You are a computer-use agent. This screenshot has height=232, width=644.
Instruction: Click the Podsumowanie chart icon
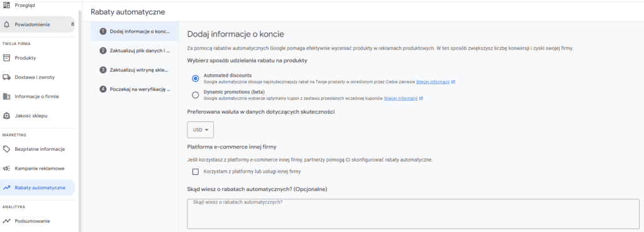pos(6,221)
